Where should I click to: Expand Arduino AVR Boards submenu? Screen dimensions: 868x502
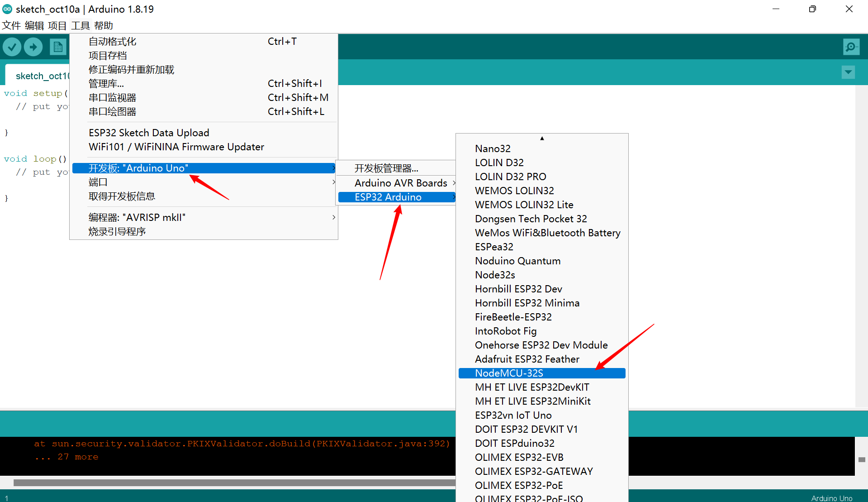397,183
